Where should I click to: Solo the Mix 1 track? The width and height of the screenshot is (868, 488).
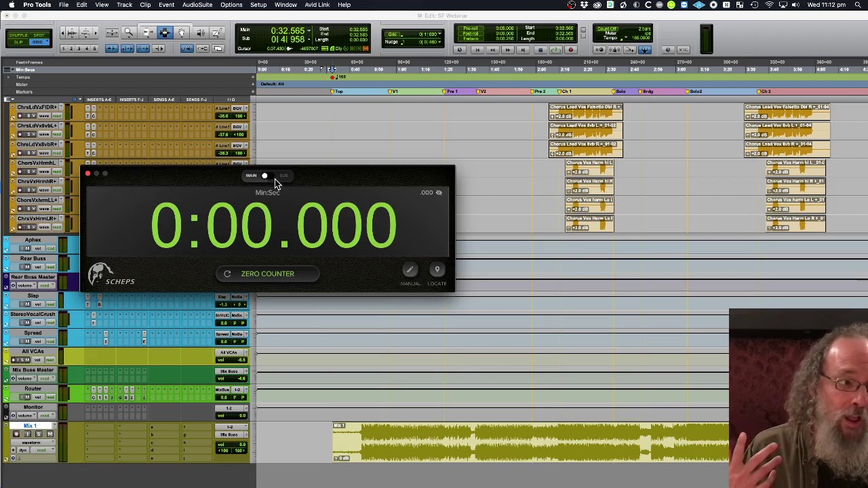click(39, 434)
